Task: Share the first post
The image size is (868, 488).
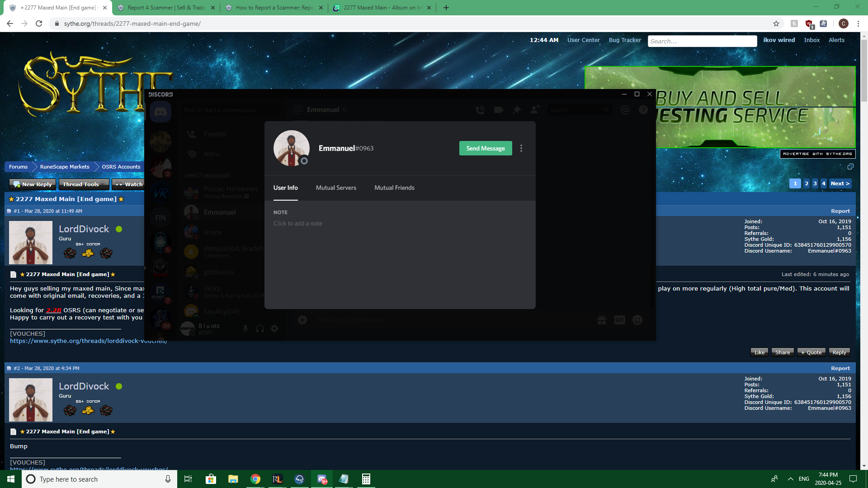Action: (783, 352)
